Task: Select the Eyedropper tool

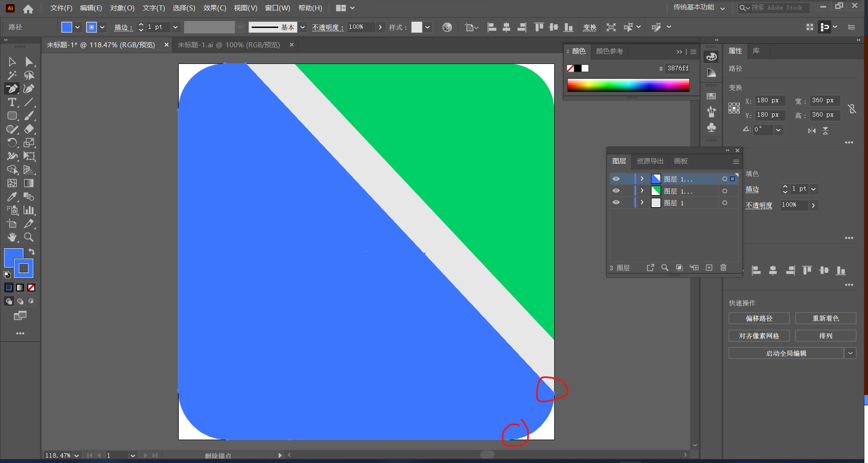Action: 12,197
